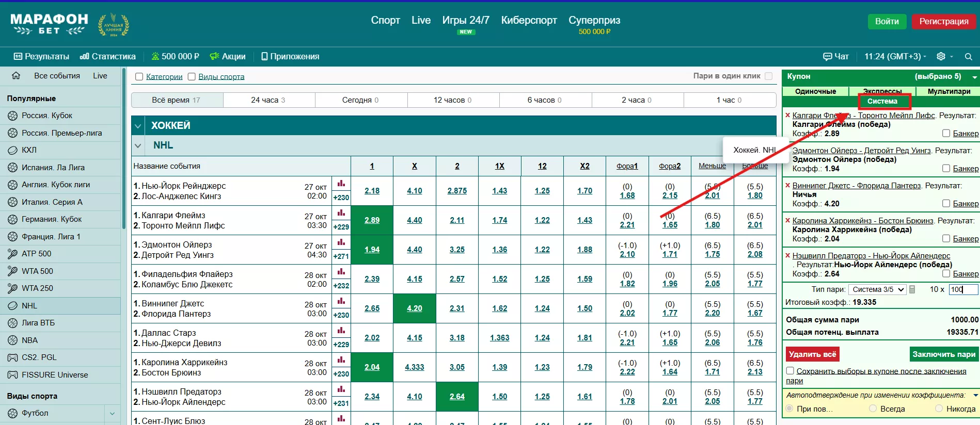The image size is (980, 425).
Task: Toggle the Категории checkbox
Action: coord(139,77)
